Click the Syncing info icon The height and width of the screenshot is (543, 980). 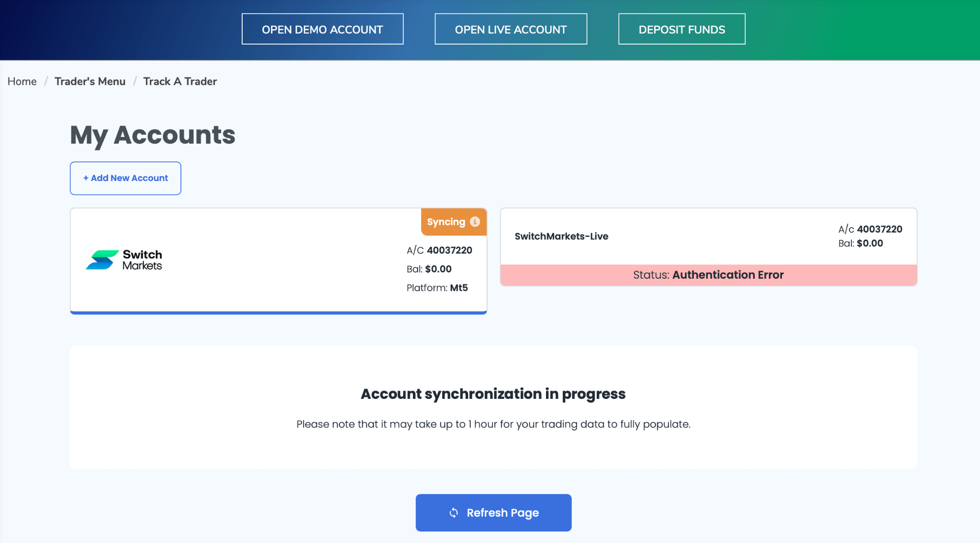point(475,222)
